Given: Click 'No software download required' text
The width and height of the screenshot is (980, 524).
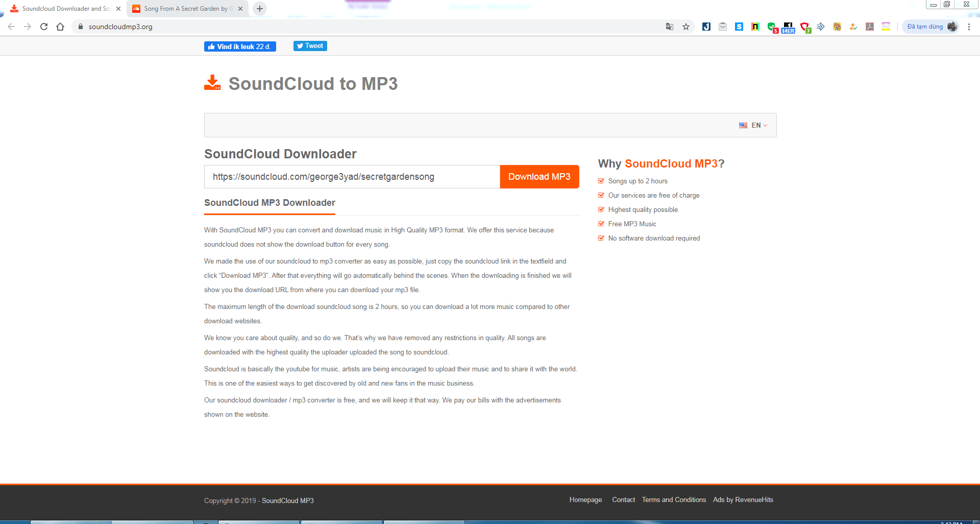Looking at the screenshot, I should click(654, 238).
